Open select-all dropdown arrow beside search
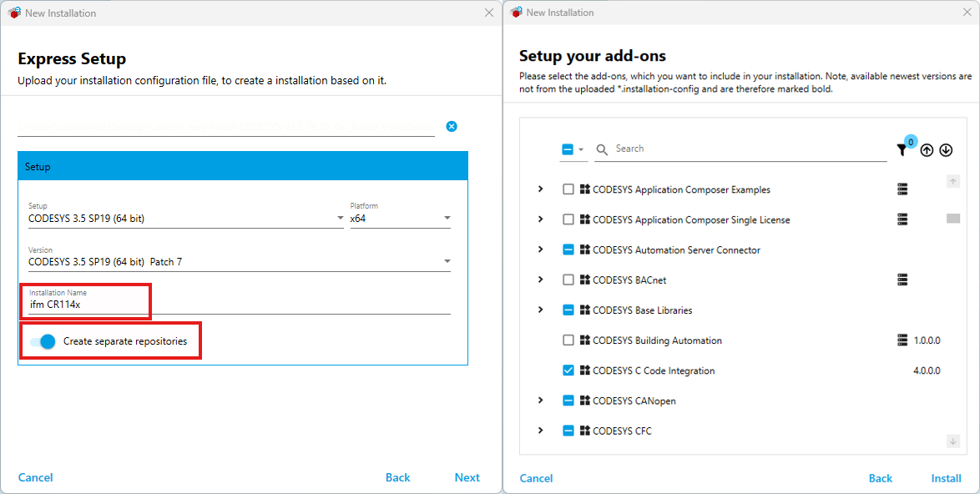The height and width of the screenshot is (494, 980). click(581, 150)
